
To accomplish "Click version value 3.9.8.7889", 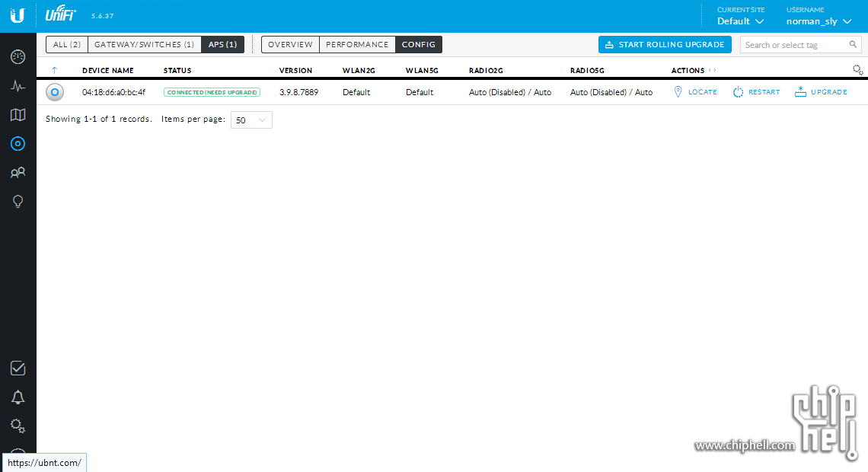I will coord(299,92).
